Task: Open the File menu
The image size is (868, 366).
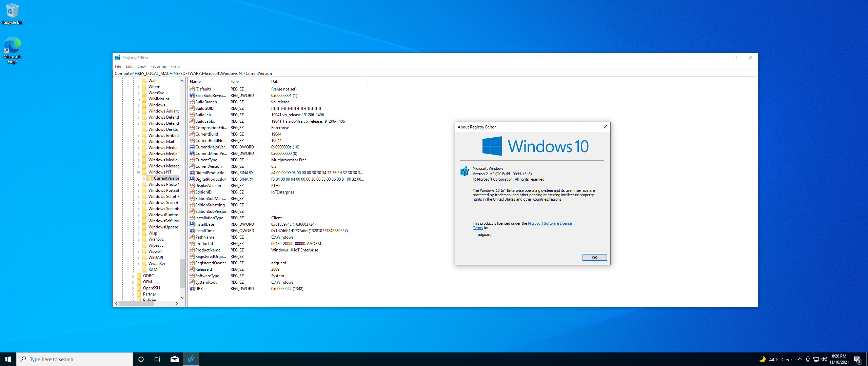Action: tap(118, 66)
